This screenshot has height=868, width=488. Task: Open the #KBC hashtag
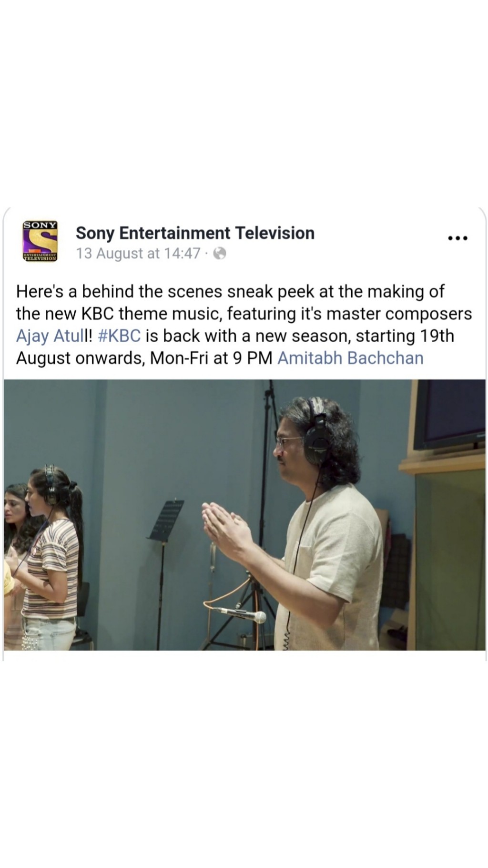119,336
